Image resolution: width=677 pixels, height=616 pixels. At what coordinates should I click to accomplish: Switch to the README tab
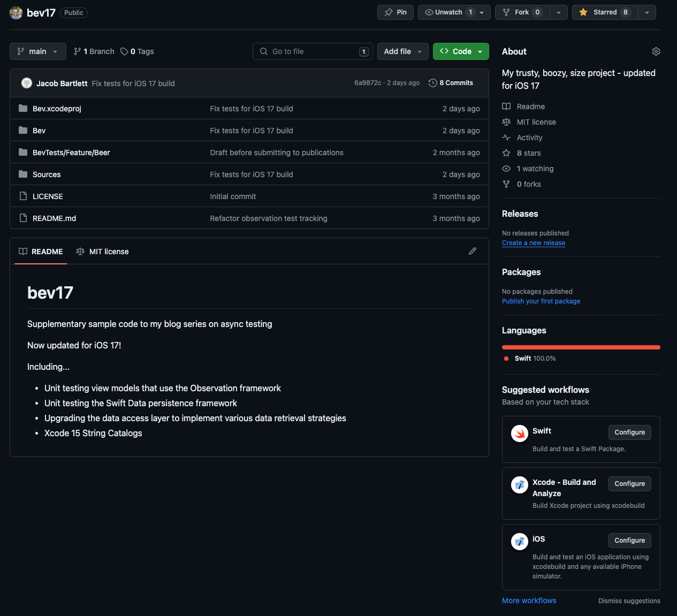[41, 252]
